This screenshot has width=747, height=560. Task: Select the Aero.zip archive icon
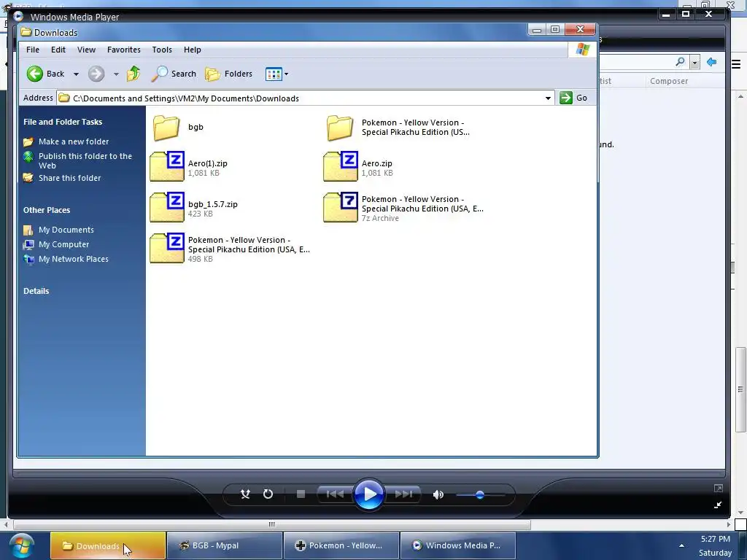pyautogui.click(x=340, y=166)
